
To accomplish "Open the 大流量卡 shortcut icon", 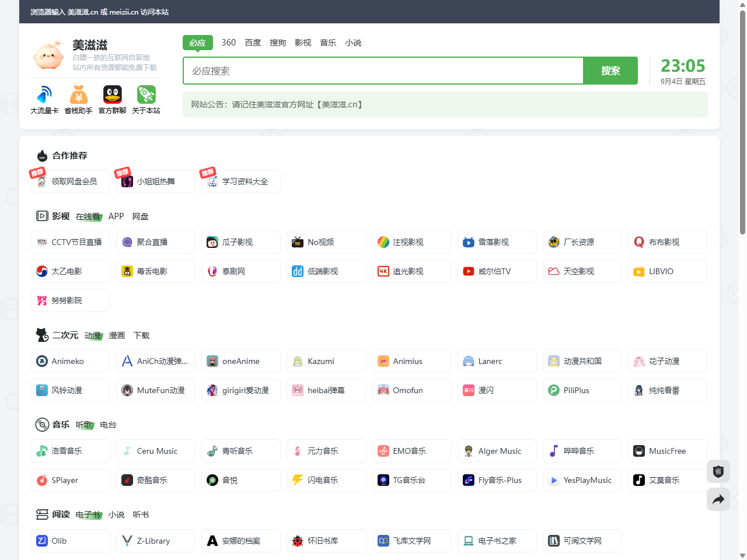I will [x=44, y=94].
